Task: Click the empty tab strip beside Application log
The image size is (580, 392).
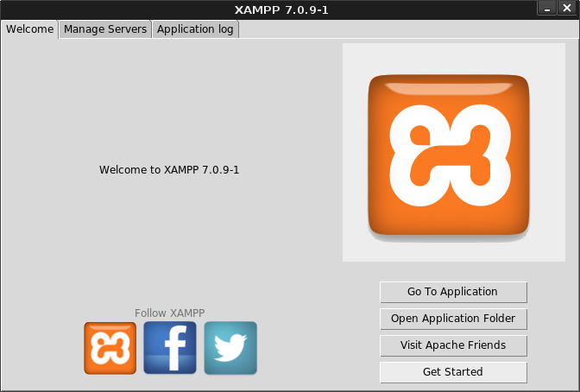Action: 406,28
